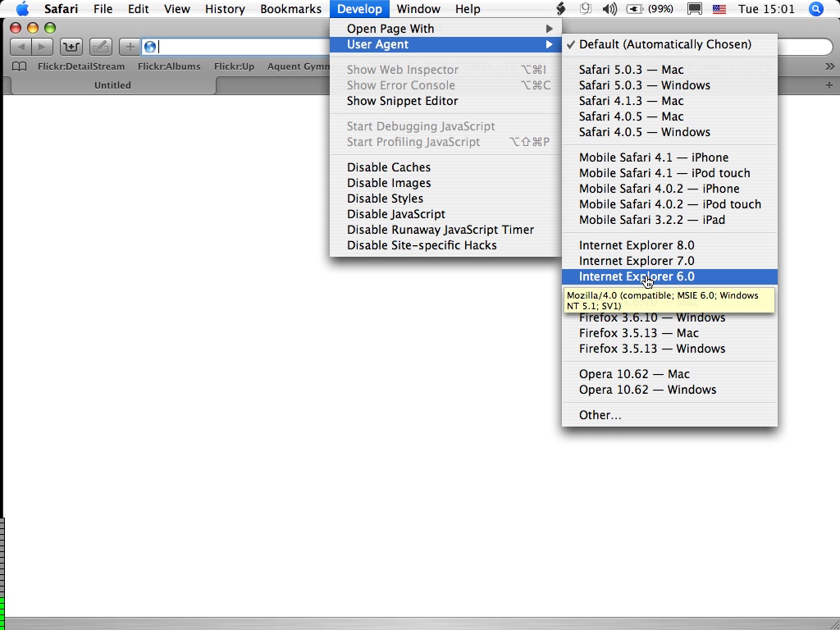840x630 pixels.
Task: Open Flickr:Albums bookmark
Action: coord(169,66)
